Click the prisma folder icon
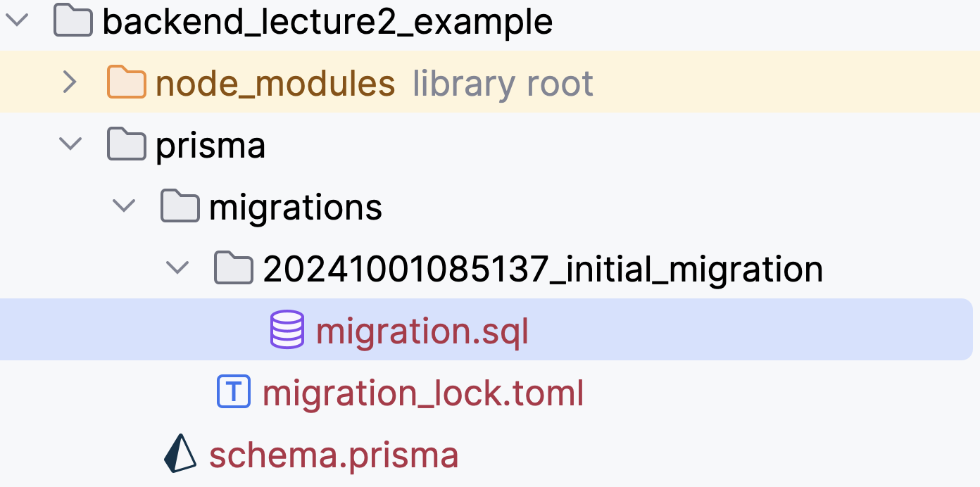The height and width of the screenshot is (487, 980). [x=127, y=144]
